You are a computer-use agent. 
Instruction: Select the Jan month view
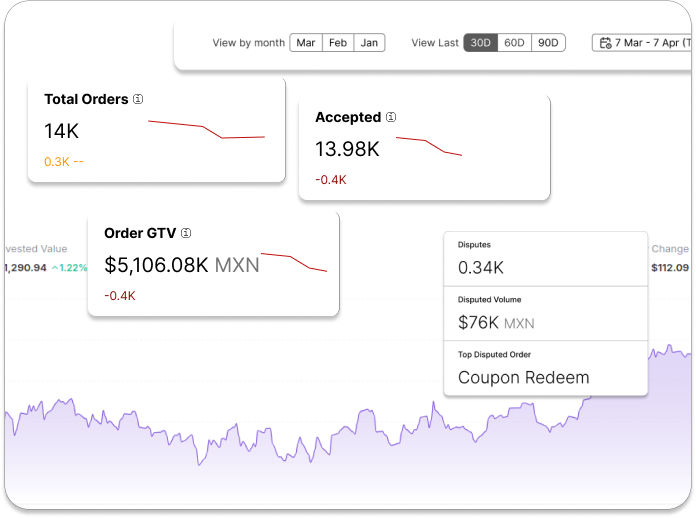[x=369, y=43]
